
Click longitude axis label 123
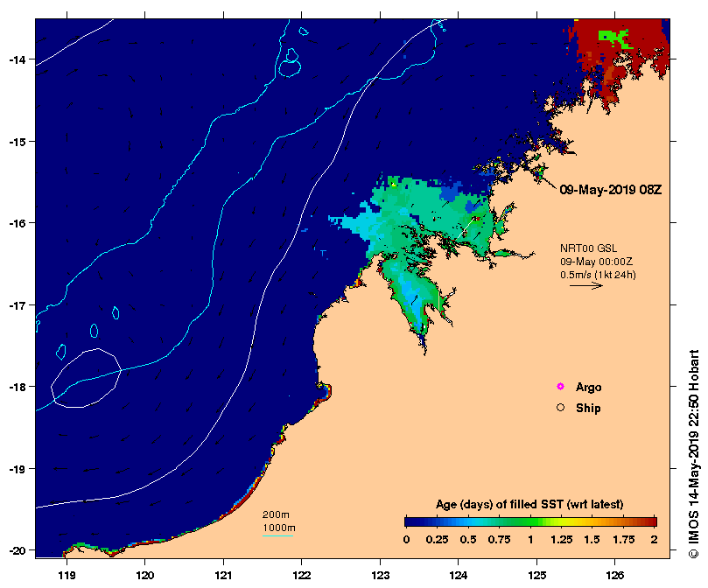click(x=380, y=576)
